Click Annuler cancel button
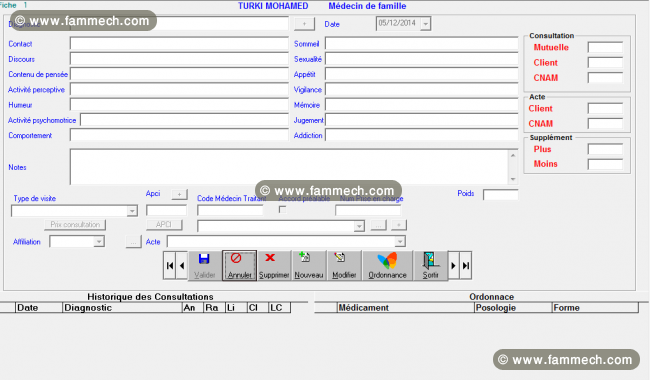 pos(239,266)
